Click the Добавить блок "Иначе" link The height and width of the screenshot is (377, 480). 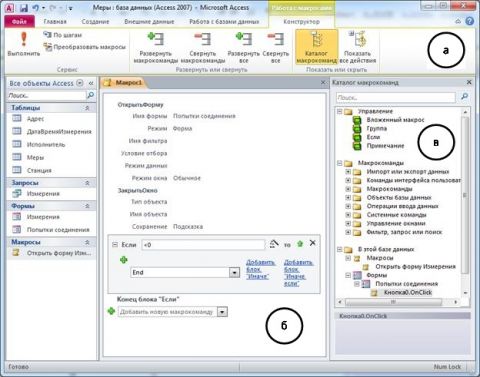(x=260, y=269)
